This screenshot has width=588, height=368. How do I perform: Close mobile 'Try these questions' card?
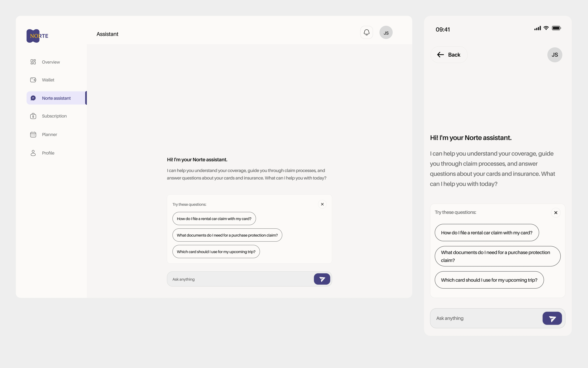coord(555,213)
